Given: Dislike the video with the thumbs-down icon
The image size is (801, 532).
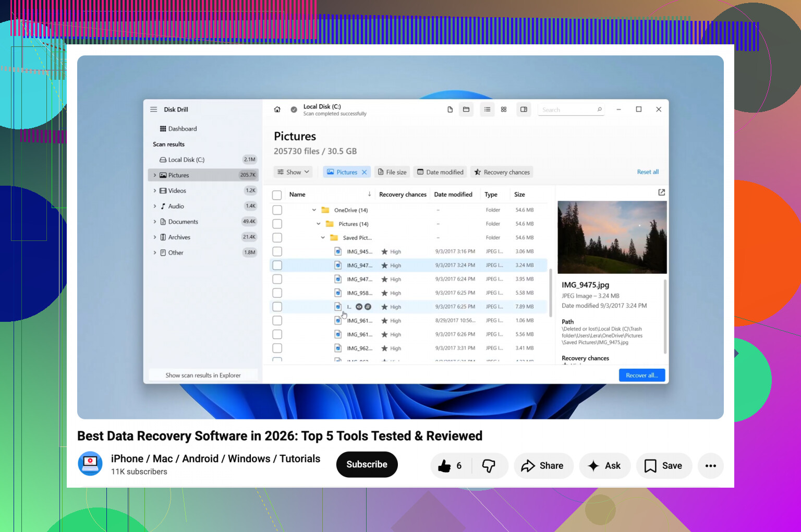Looking at the screenshot, I should click(489, 466).
